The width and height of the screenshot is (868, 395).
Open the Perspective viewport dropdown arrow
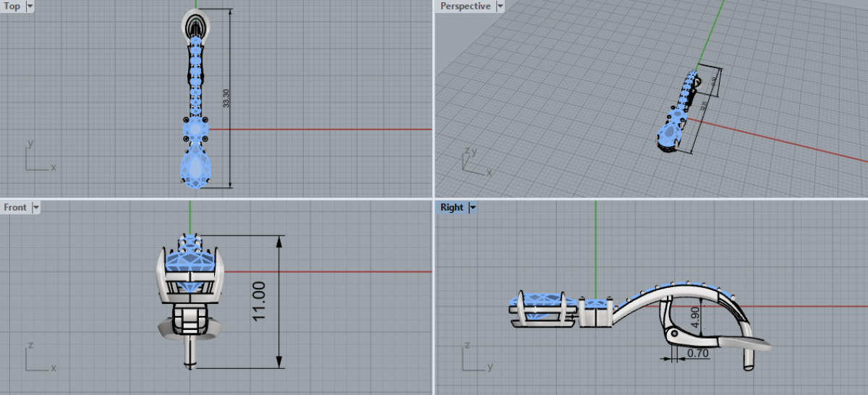point(499,7)
